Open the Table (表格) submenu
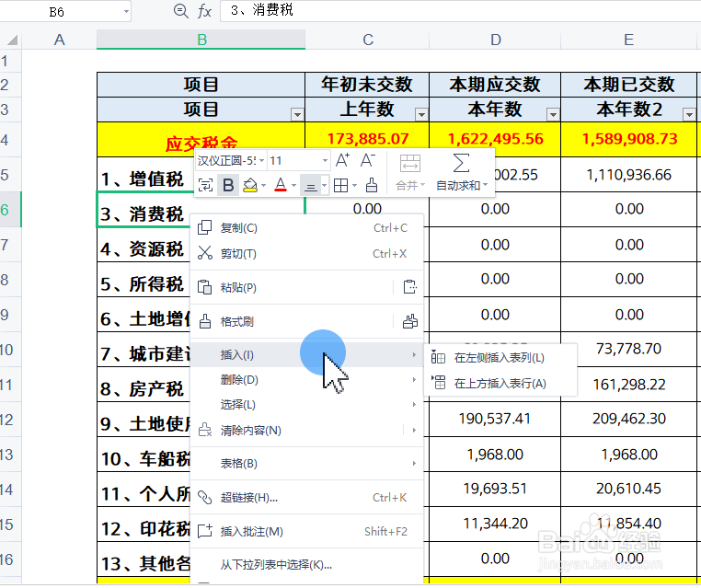This screenshot has width=701, height=588. click(306, 464)
